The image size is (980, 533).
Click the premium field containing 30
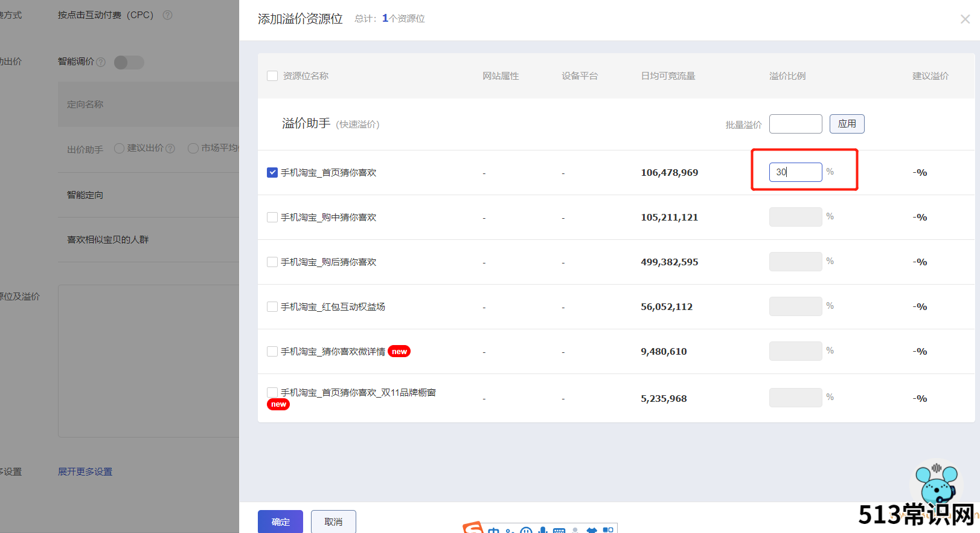[x=795, y=172]
